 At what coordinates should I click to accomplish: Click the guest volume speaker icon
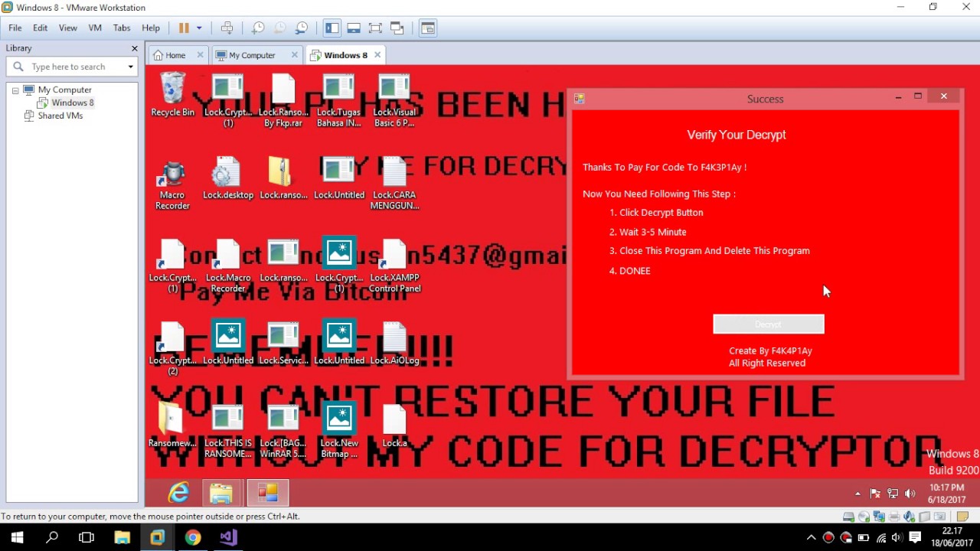pyautogui.click(x=910, y=494)
